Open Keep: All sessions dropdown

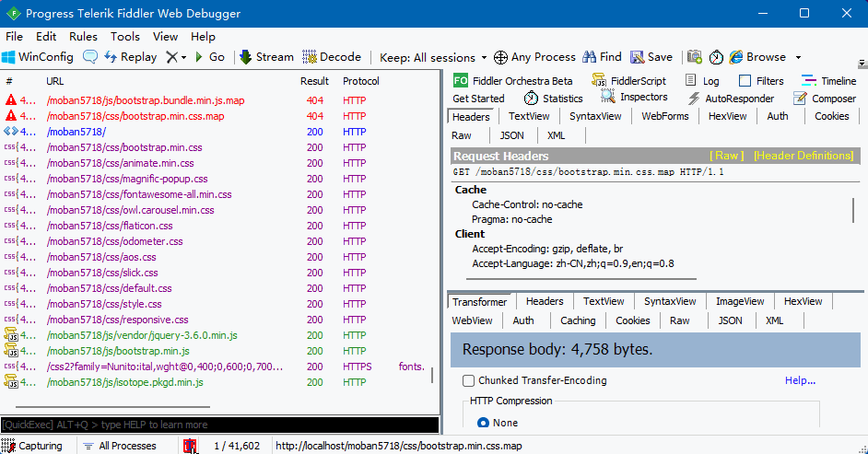click(433, 57)
